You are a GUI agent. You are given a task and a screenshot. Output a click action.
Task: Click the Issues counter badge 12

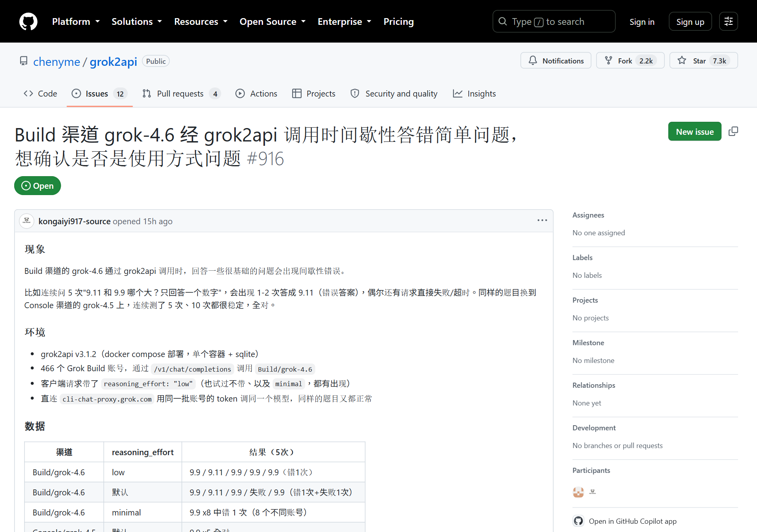tap(120, 94)
